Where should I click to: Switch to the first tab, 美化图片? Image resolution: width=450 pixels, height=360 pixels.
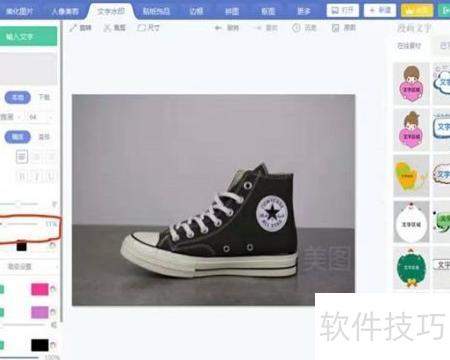tap(19, 11)
